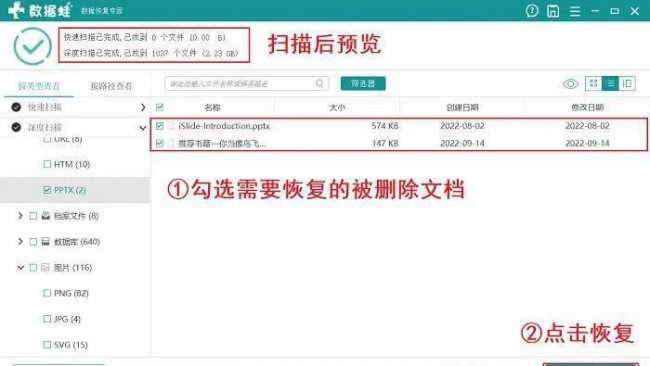Click the 147 KB size cell

(385, 143)
